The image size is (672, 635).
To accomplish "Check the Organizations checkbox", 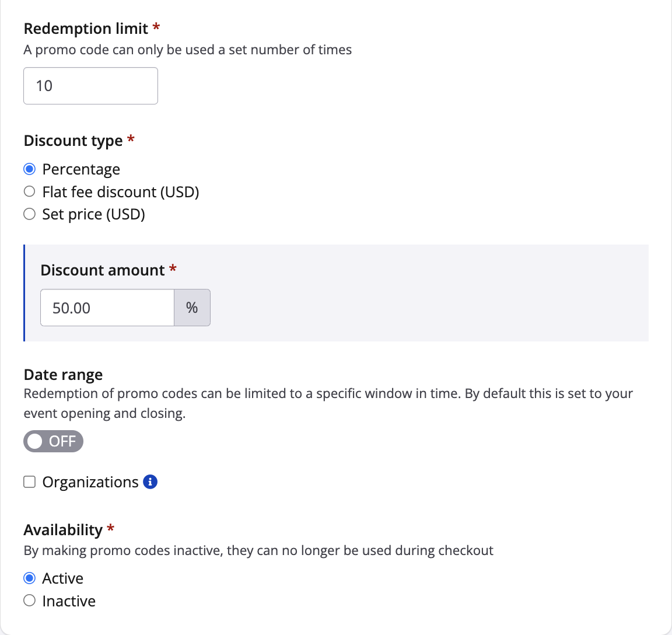I will point(30,482).
